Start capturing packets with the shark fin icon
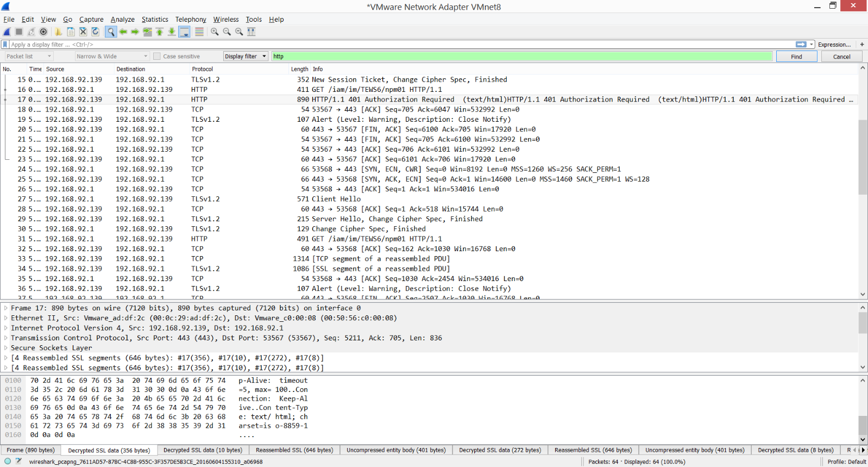This screenshot has width=868, height=467. [7, 32]
